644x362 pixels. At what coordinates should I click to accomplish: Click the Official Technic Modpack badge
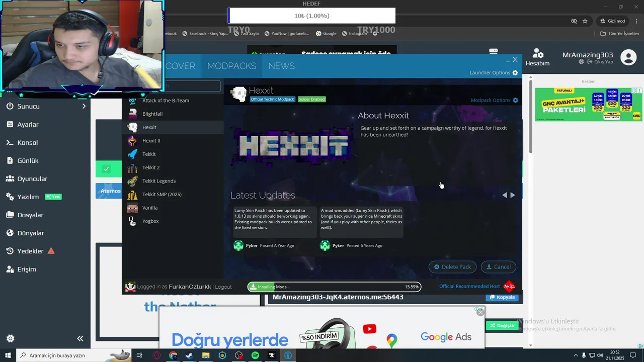coord(273,99)
